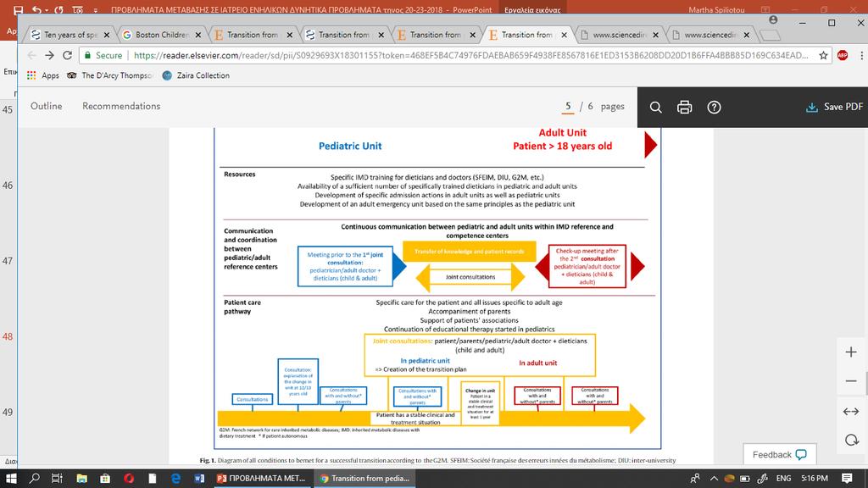
Task: Reload the current page
Action: pyautogui.click(x=68, y=55)
